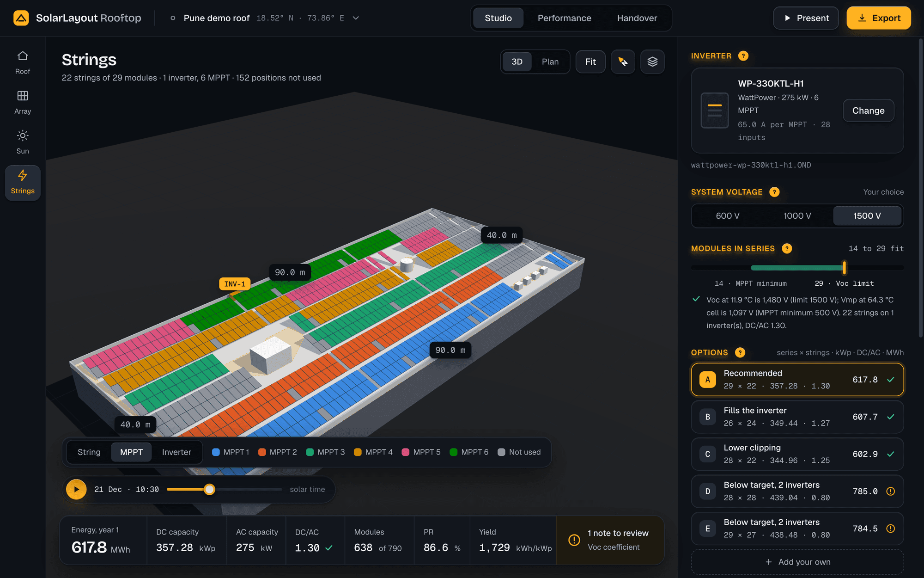The image size is (924, 578).
Task: Click the warning icon on option D
Action: point(891,491)
